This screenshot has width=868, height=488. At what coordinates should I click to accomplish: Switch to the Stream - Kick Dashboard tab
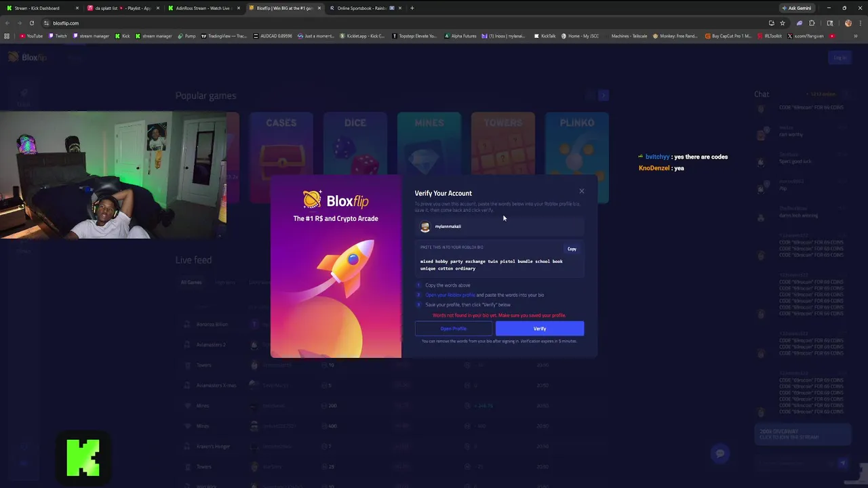coord(41,8)
